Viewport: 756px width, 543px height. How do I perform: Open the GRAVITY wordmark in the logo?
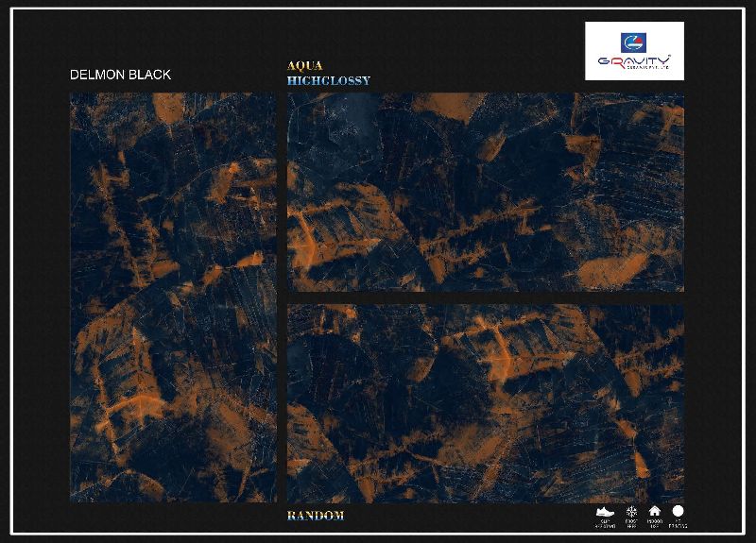click(634, 62)
